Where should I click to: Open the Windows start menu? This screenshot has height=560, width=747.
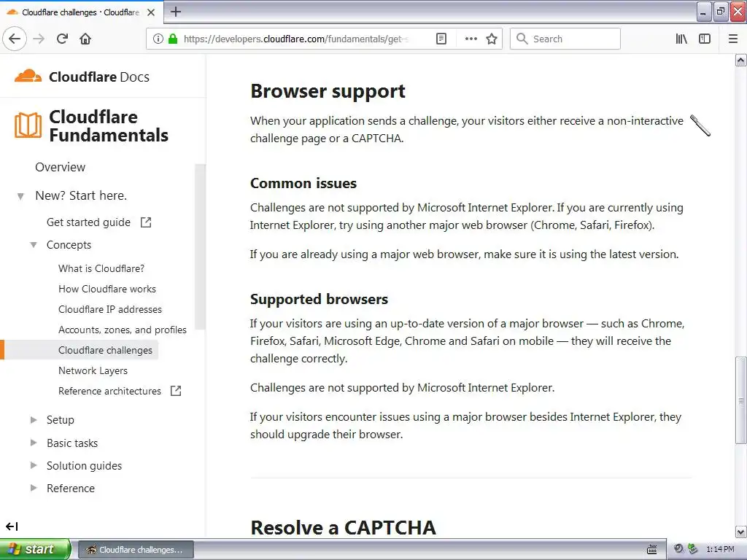(35, 549)
